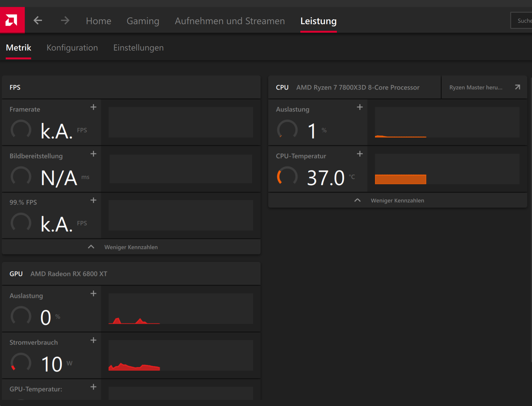Select the Leistung tab

click(x=318, y=21)
